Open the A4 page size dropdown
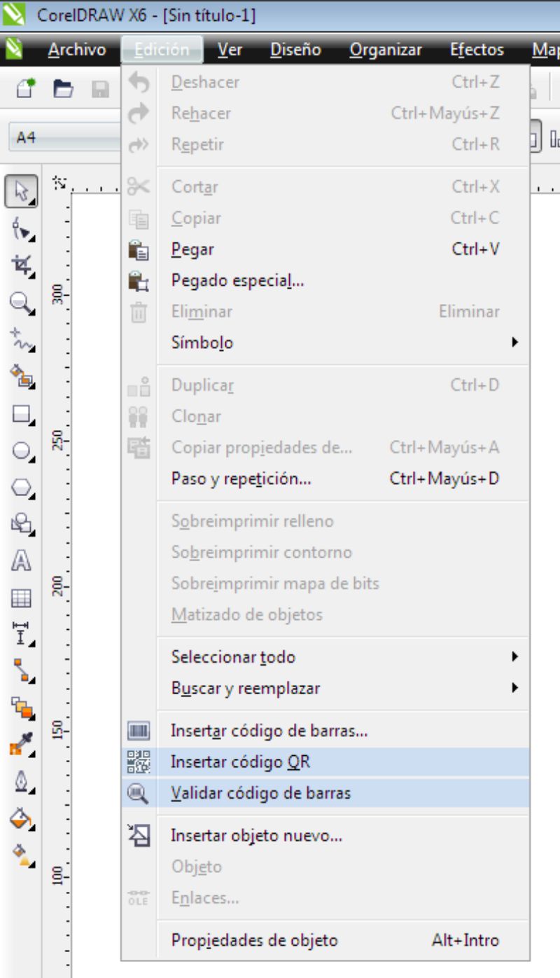 [66, 138]
